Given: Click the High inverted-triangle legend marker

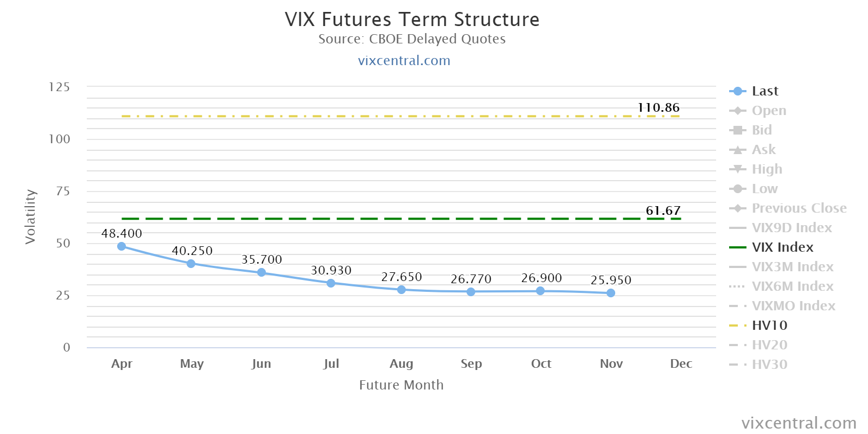Looking at the screenshot, I should pyautogui.click(x=737, y=169).
